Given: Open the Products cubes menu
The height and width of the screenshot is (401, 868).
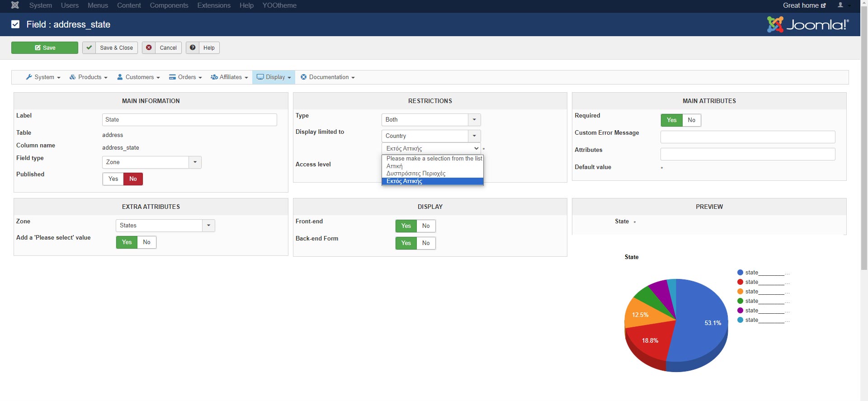Looking at the screenshot, I should [88, 77].
